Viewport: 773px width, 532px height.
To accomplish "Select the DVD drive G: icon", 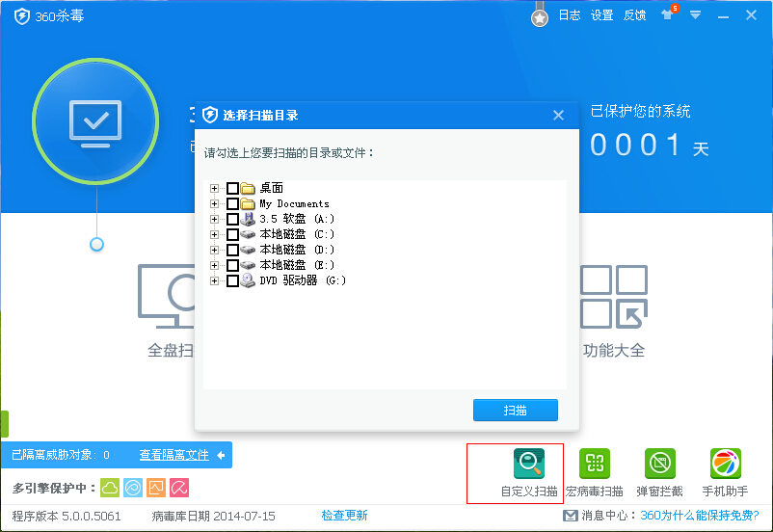I will pyautogui.click(x=248, y=280).
